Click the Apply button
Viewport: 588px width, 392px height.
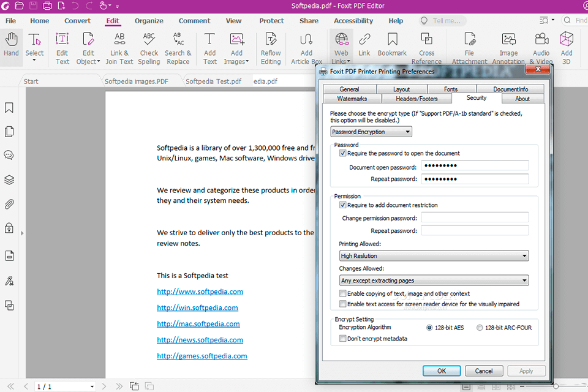point(526,371)
